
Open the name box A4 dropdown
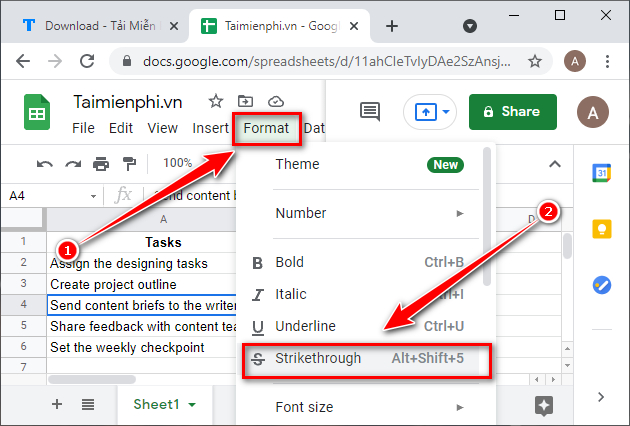pos(93,196)
